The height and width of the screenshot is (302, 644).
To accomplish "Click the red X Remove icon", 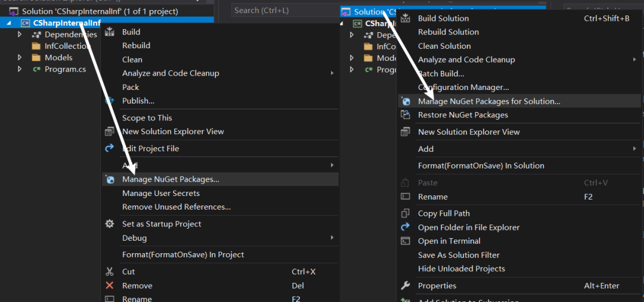I will click(110, 285).
